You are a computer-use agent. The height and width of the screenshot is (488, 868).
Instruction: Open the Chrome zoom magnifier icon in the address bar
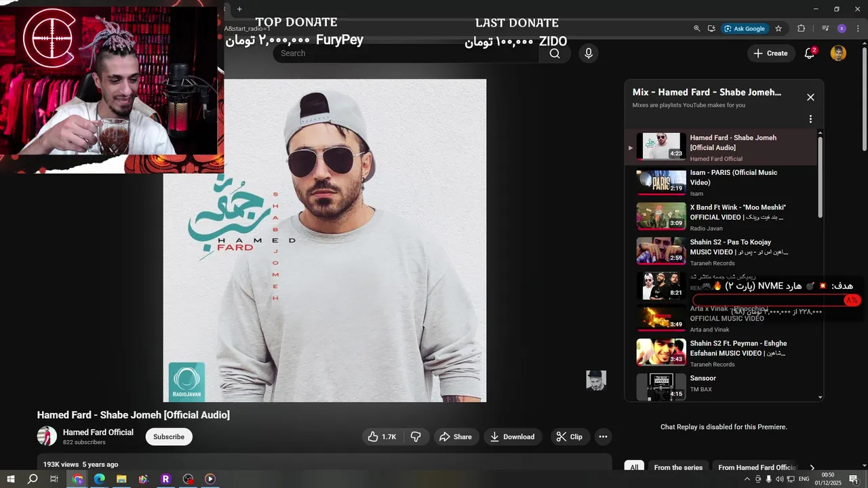point(696,28)
